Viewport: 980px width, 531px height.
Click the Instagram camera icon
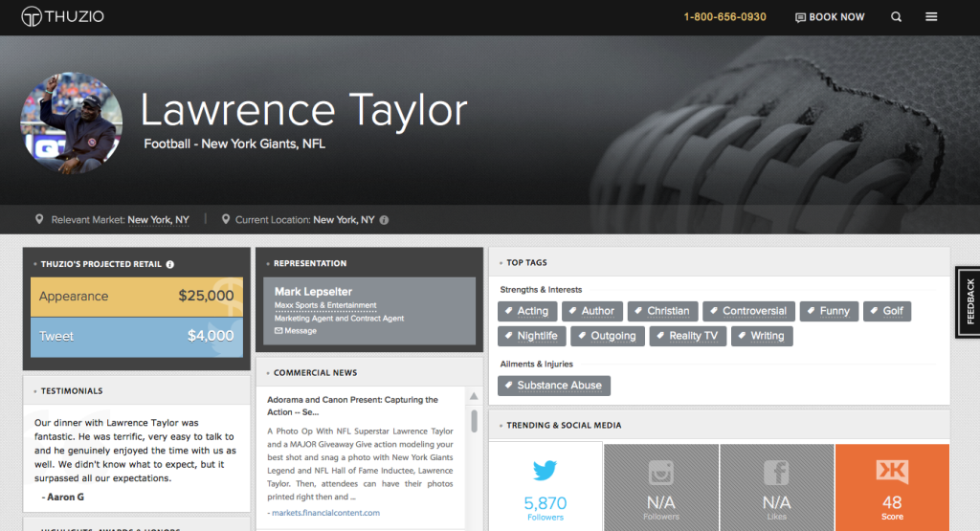coord(660,473)
